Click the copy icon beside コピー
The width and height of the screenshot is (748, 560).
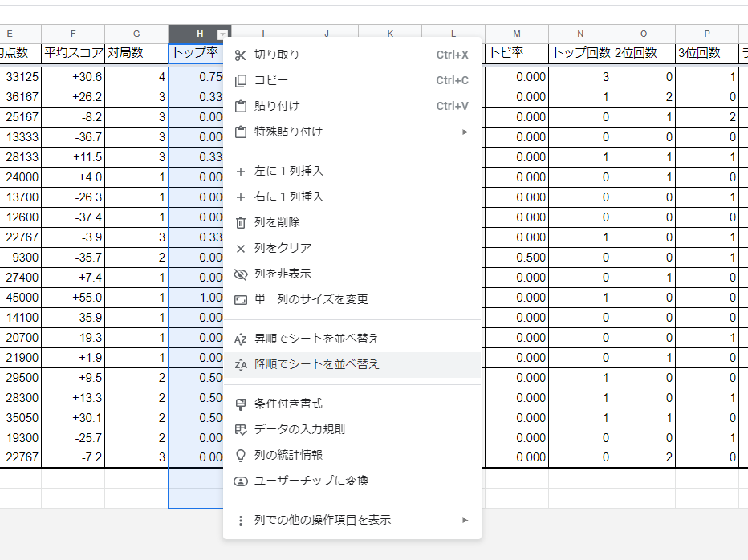pos(241,80)
